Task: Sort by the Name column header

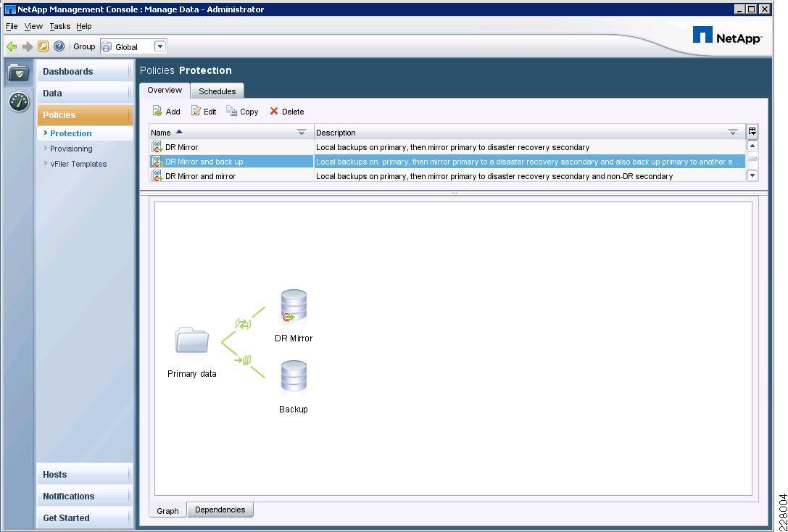Action: point(231,132)
